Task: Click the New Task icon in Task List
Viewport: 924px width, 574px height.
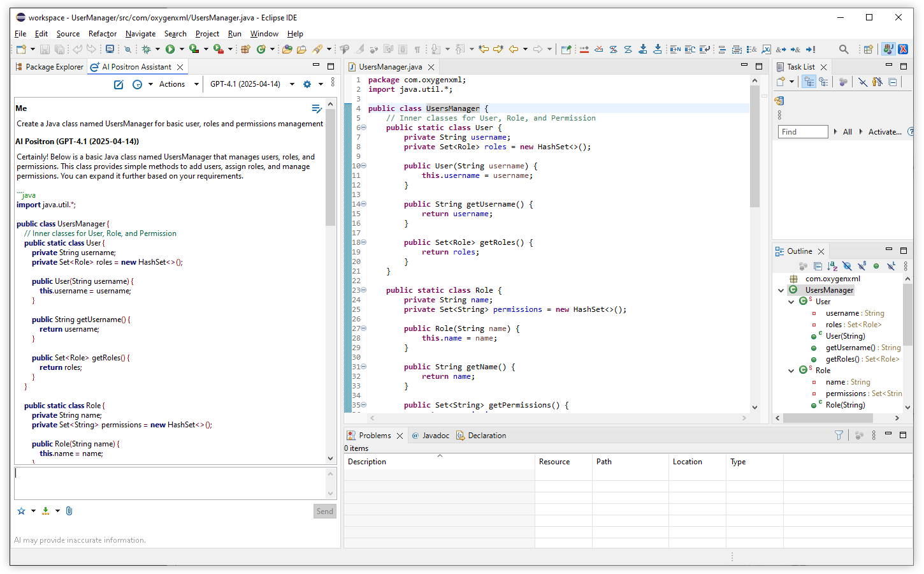Action: tap(781, 82)
